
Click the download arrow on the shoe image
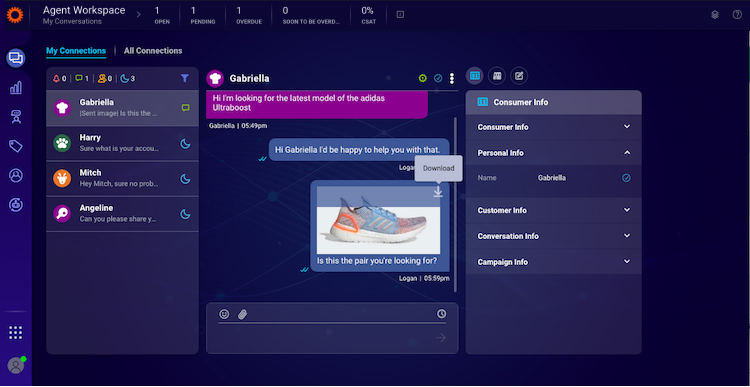coord(438,191)
